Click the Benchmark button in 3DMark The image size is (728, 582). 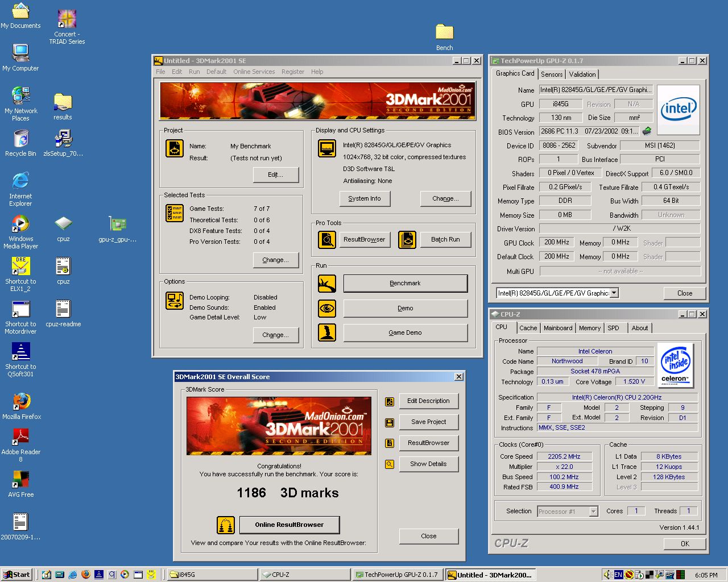pyautogui.click(x=406, y=283)
